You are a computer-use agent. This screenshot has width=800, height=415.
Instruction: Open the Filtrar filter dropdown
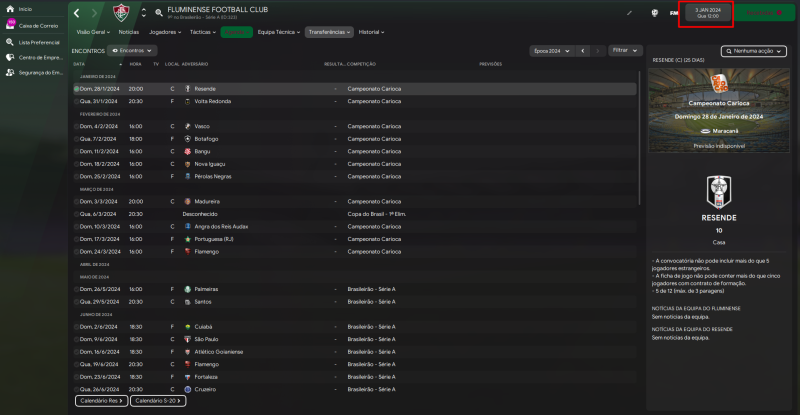click(x=626, y=50)
